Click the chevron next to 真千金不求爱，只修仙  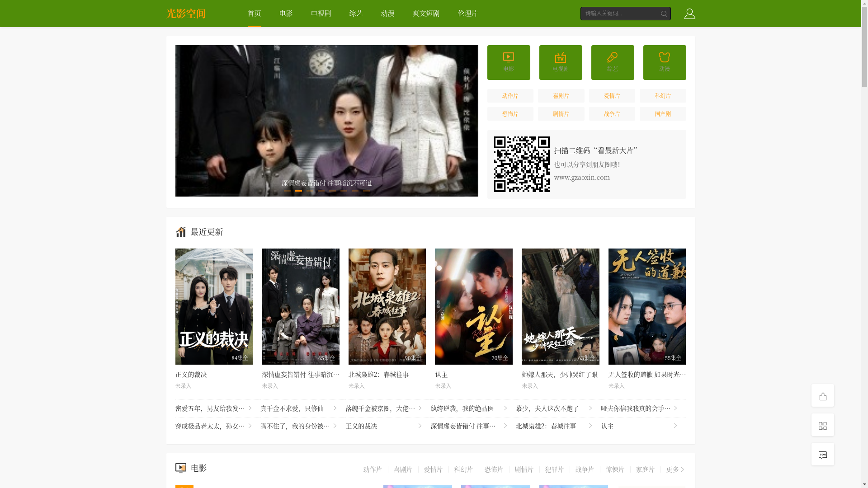tap(335, 408)
